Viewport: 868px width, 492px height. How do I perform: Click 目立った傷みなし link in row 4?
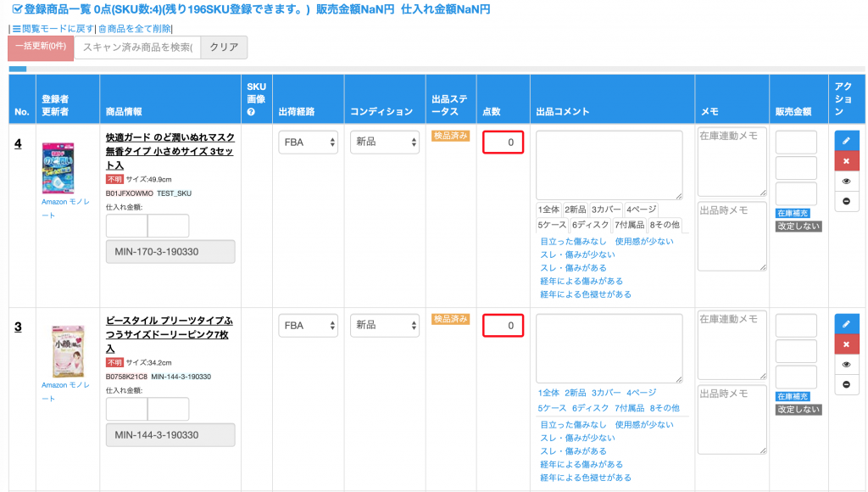pyautogui.click(x=574, y=242)
